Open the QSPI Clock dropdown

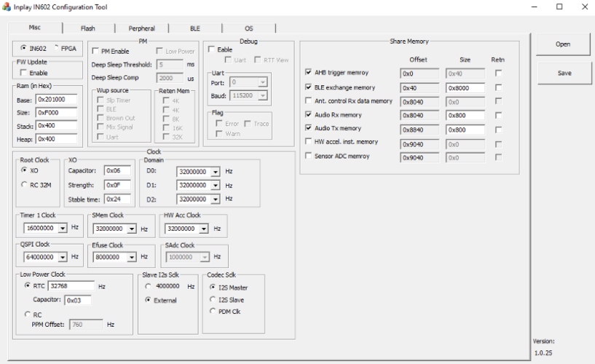[x=63, y=257]
